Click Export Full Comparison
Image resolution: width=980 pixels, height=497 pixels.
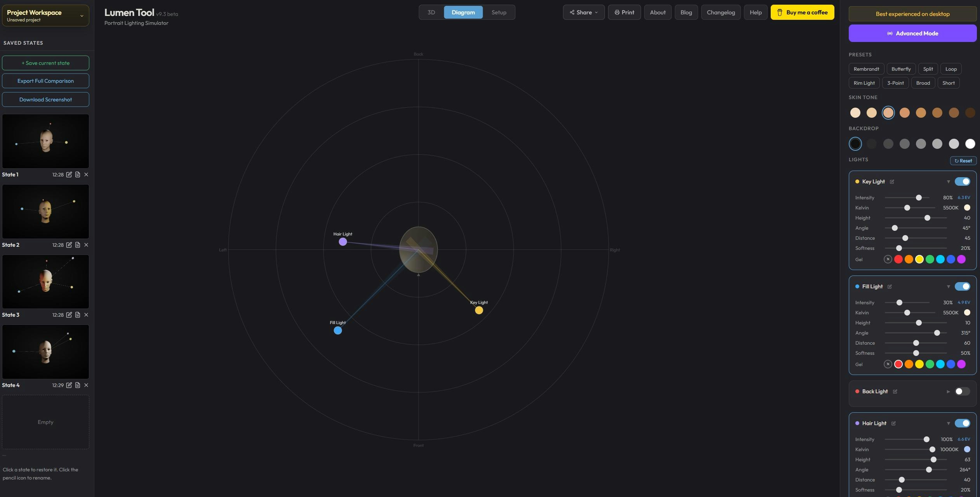coord(45,81)
